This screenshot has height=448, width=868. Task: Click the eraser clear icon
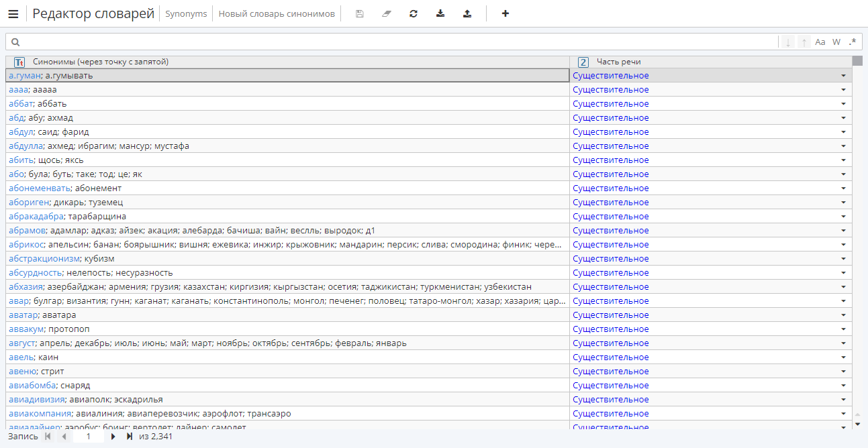(386, 13)
